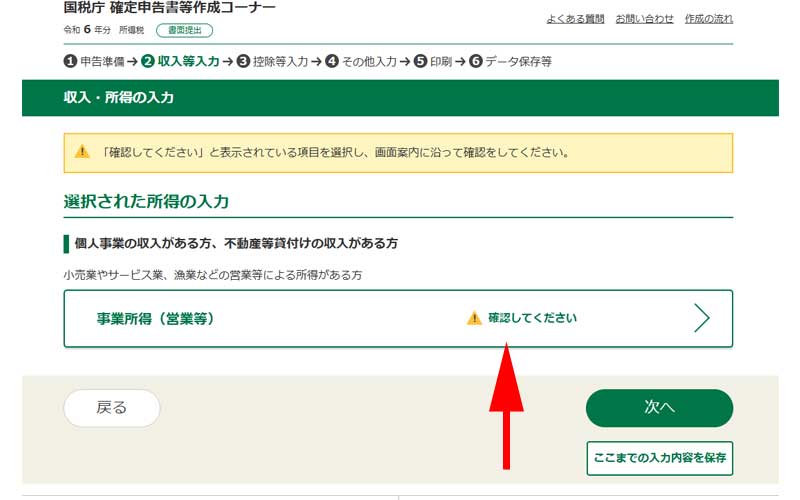Click the 所得税 label

(132, 30)
